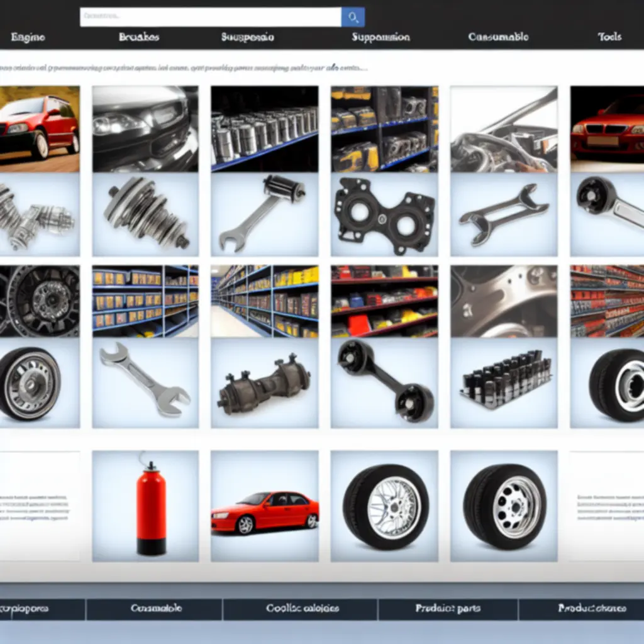
Task: Open the engine bay with wrench photo
Action: (504, 129)
